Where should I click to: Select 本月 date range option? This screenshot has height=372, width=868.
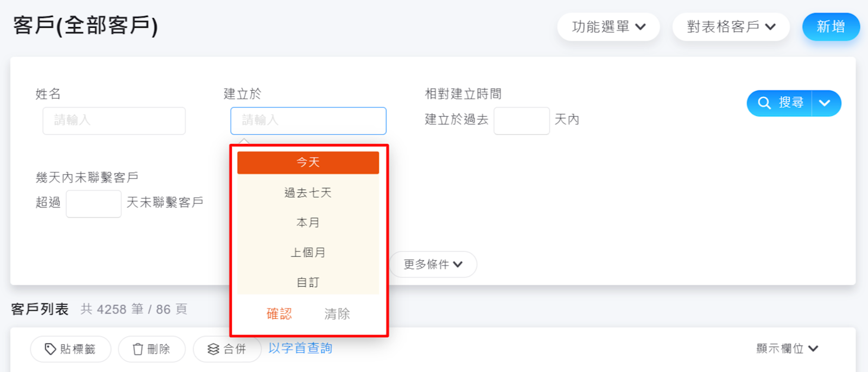click(308, 223)
